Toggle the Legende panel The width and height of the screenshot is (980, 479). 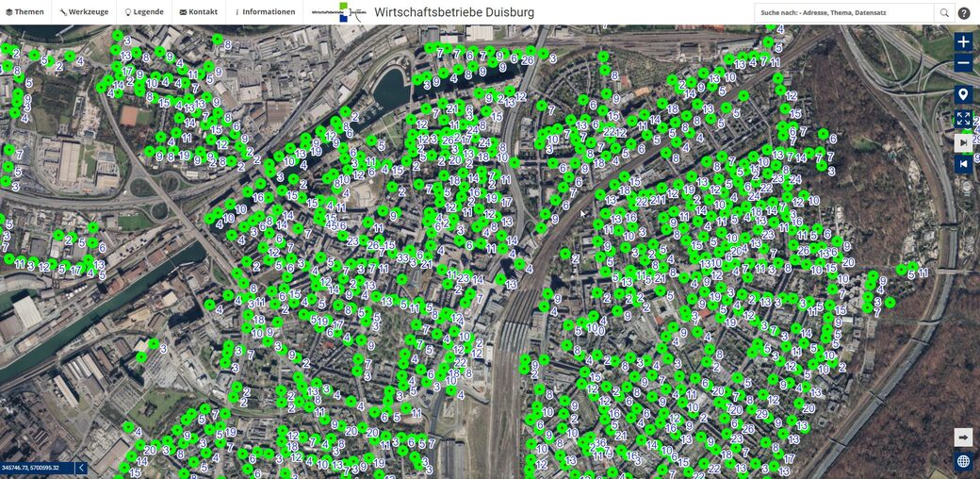143,12
